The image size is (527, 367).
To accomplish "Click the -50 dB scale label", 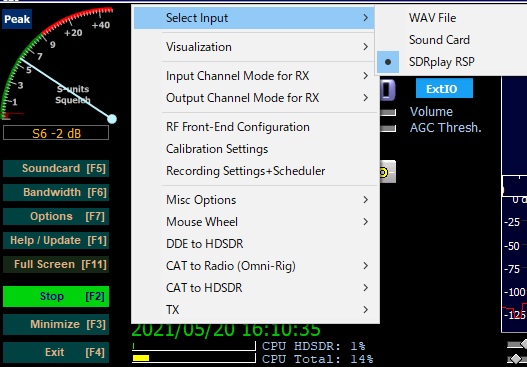I will tap(512, 246).
